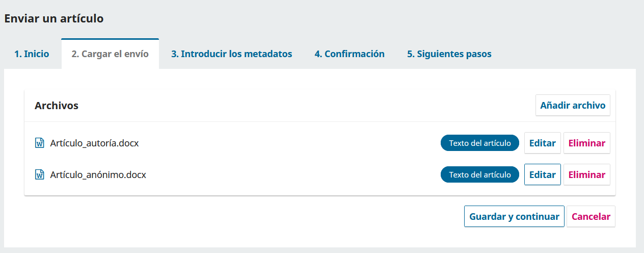Open the 3. Introducir los metadatos tab
Viewport: 644px width, 253px height.
pos(231,54)
